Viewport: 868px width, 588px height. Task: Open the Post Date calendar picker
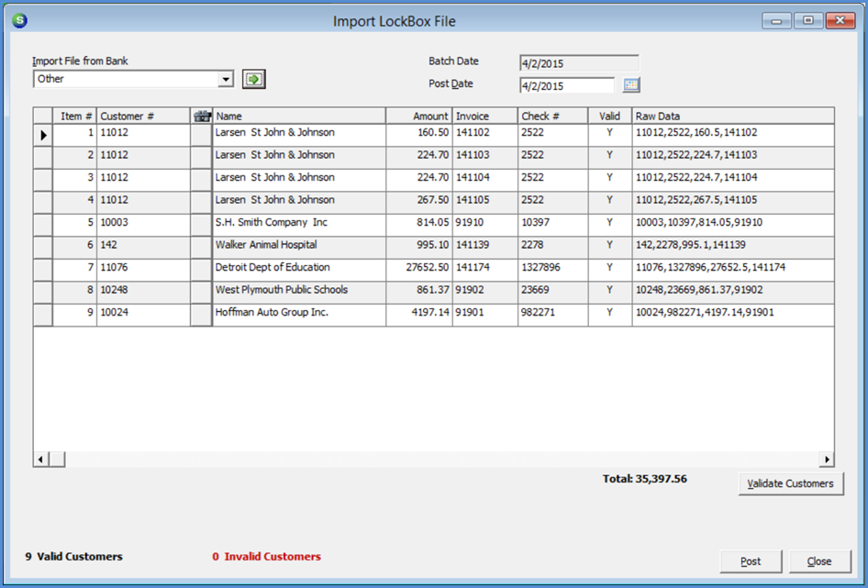tap(631, 85)
